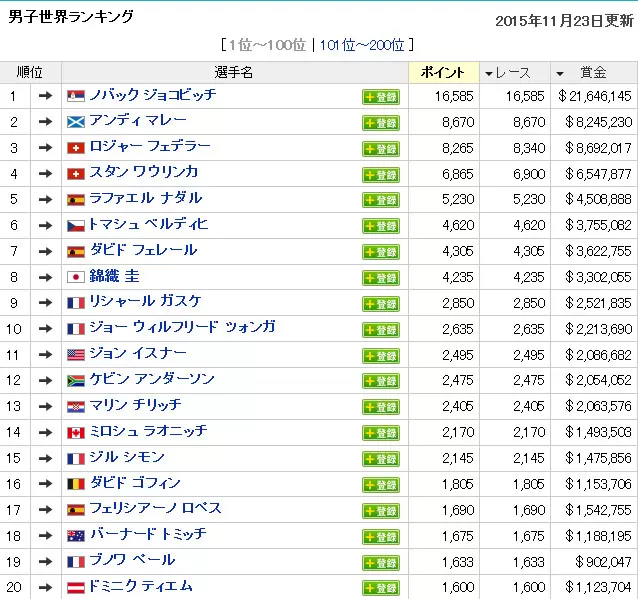Click the Serbian flag icon beside ジョコビッチ
This screenshot has width=638, height=599.
(76, 96)
